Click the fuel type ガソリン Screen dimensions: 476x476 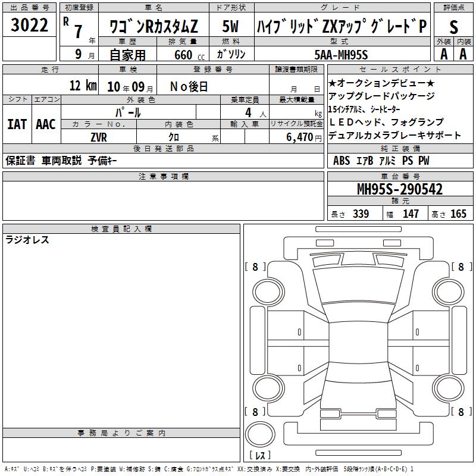click(x=231, y=54)
